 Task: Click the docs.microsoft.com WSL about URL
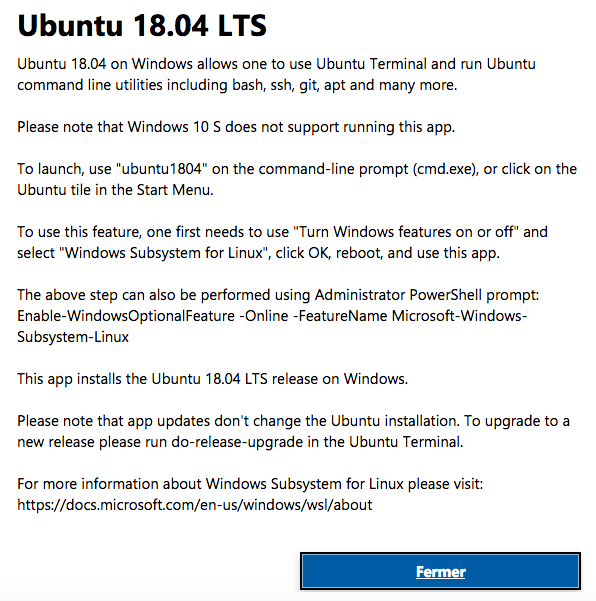195,505
